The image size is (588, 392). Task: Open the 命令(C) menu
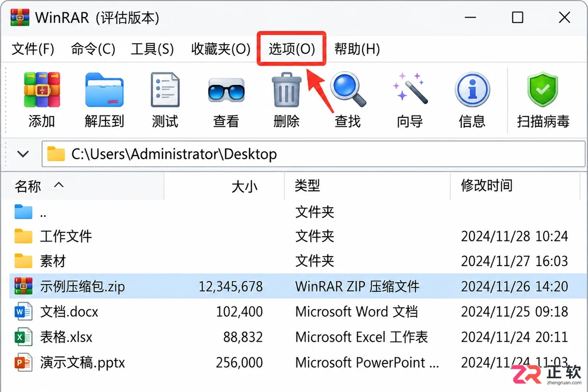pyautogui.click(x=93, y=49)
